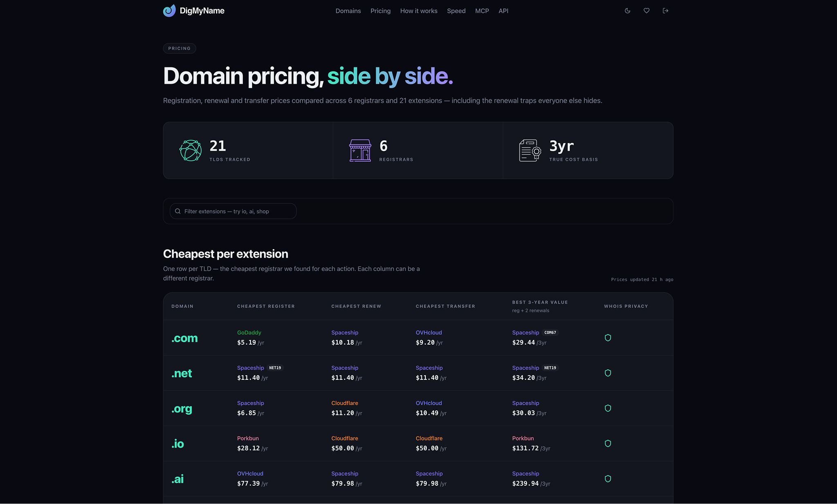Click the sign-out arrow icon

coord(665,11)
